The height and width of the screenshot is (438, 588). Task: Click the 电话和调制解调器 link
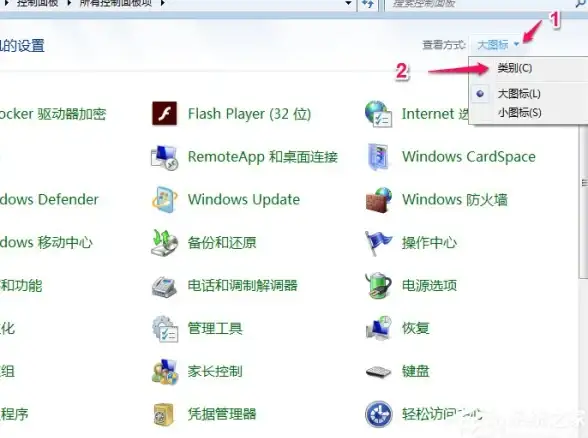243,286
